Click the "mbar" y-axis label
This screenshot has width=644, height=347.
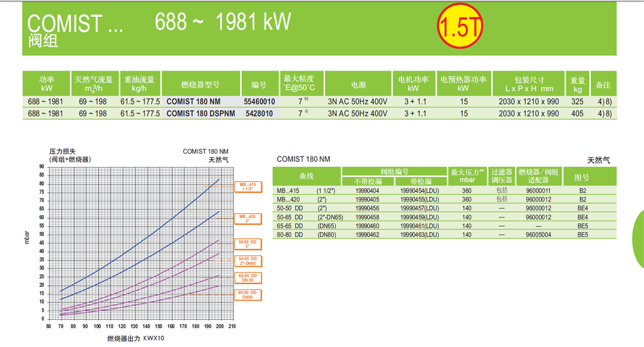[x=27, y=238]
